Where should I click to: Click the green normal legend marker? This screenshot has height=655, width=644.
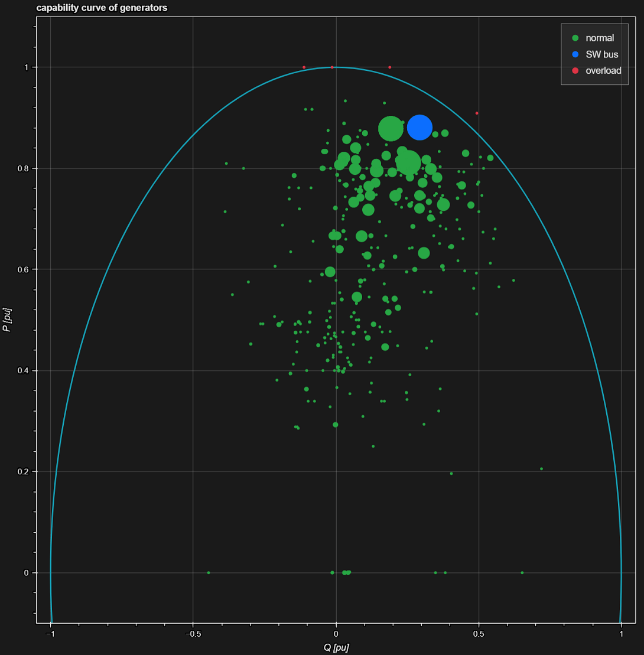tap(575, 38)
